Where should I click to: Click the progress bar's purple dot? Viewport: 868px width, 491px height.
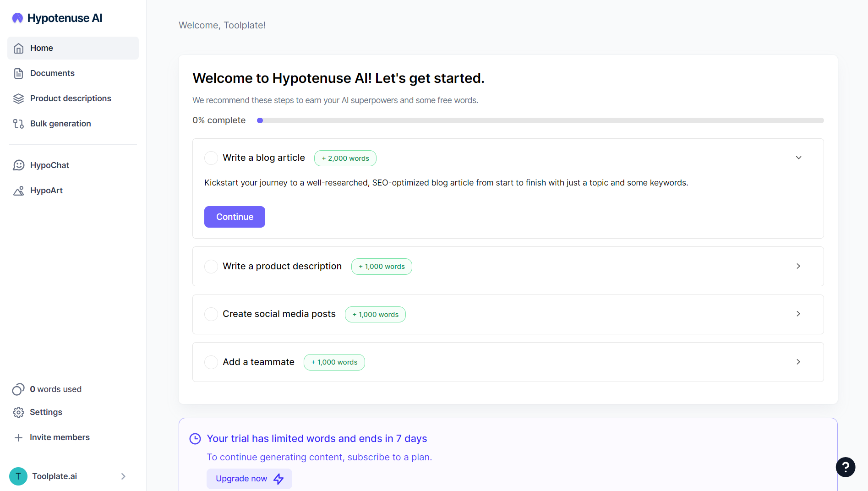260,120
